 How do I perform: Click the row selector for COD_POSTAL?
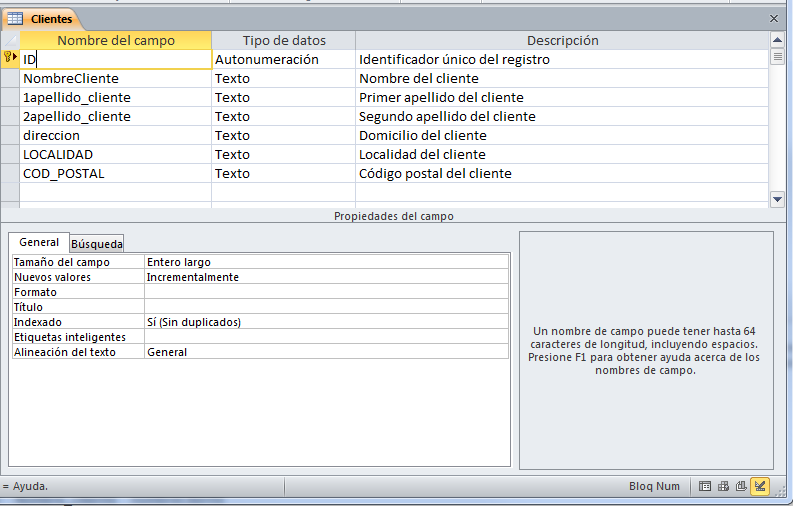coord(10,173)
